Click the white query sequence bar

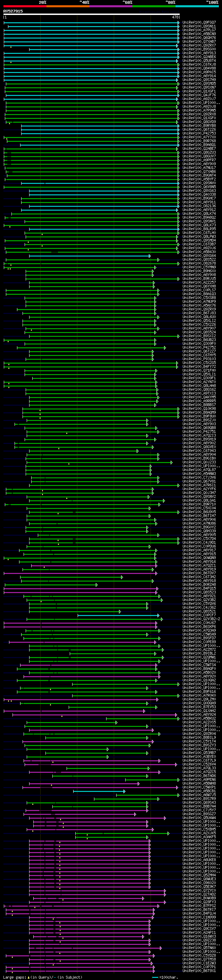pos(92,15)
